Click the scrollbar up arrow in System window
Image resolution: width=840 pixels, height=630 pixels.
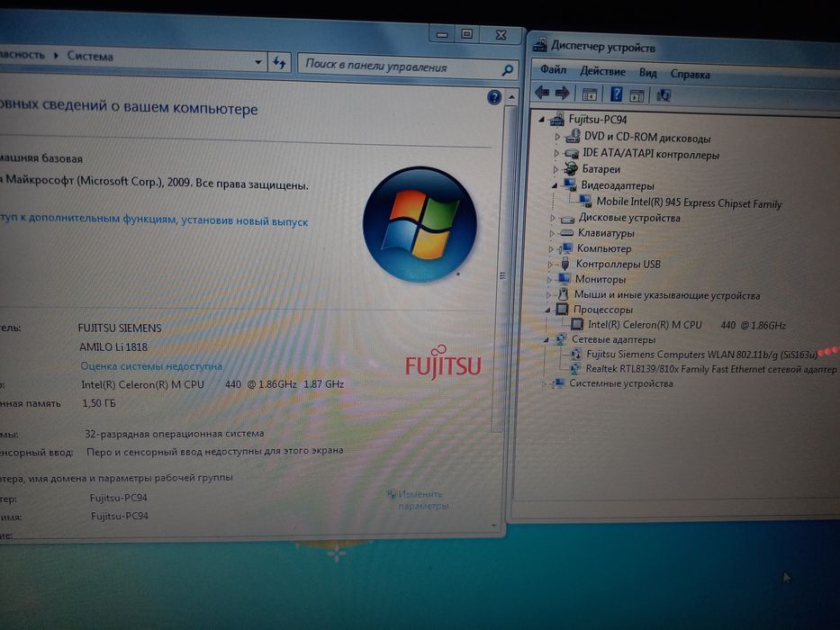511,97
